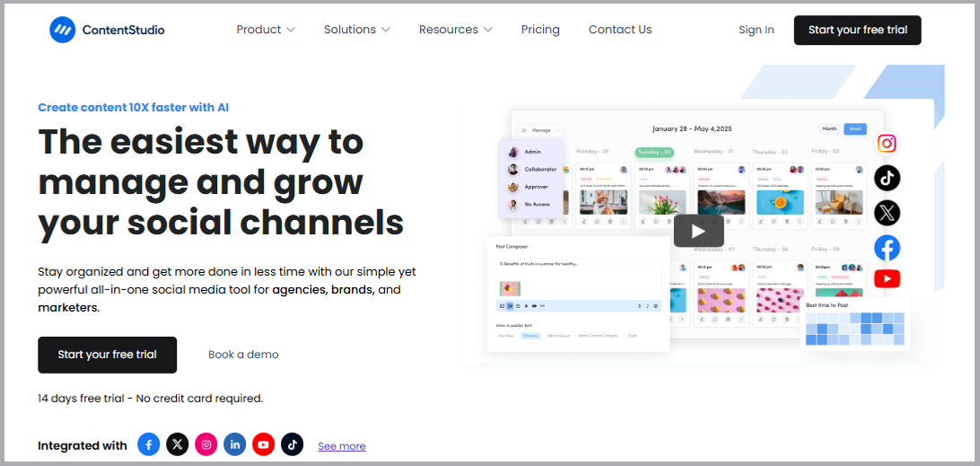This screenshot has height=466, width=980.
Task: Click the raspberries on pink post thumbnail
Action: point(779,300)
